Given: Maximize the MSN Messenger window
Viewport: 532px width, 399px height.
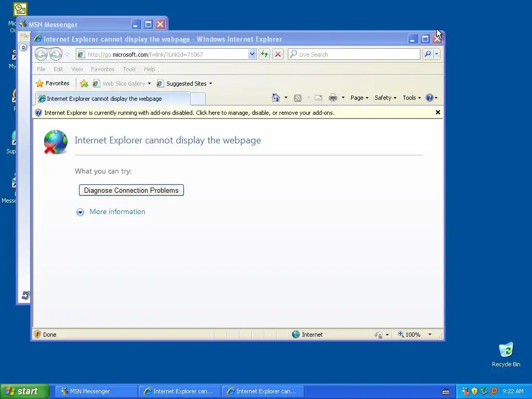Looking at the screenshot, I should [x=148, y=24].
